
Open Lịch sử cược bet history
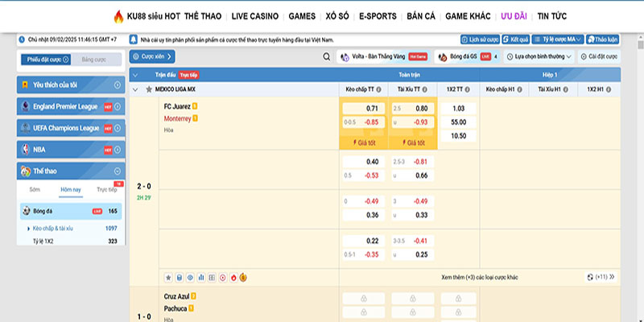pyautogui.click(x=479, y=39)
